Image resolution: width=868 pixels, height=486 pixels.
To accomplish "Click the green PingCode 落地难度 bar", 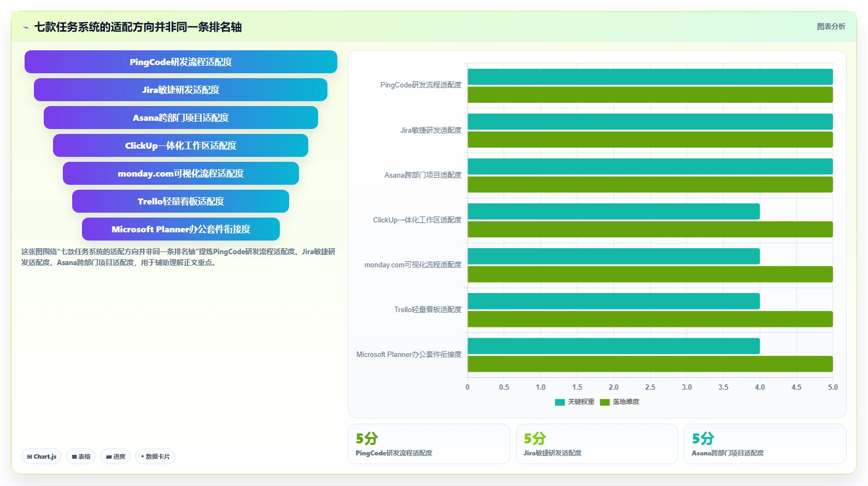I will 650,95.
